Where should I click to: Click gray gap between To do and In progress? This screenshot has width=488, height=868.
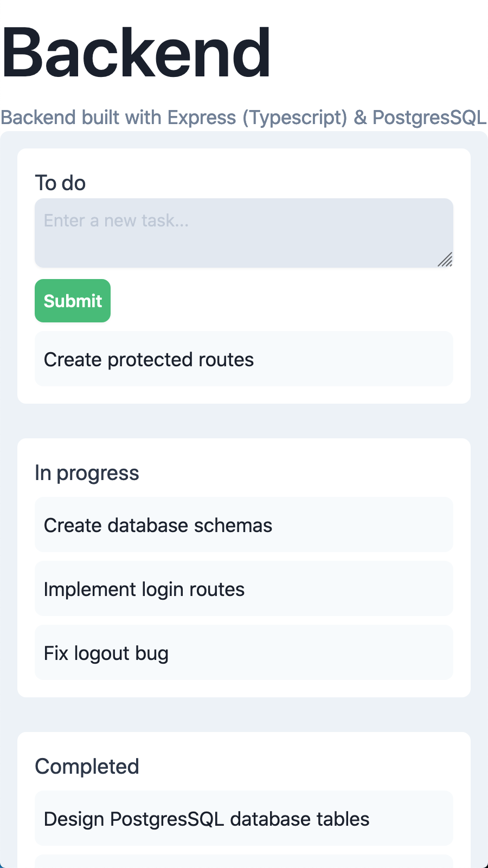point(244,421)
